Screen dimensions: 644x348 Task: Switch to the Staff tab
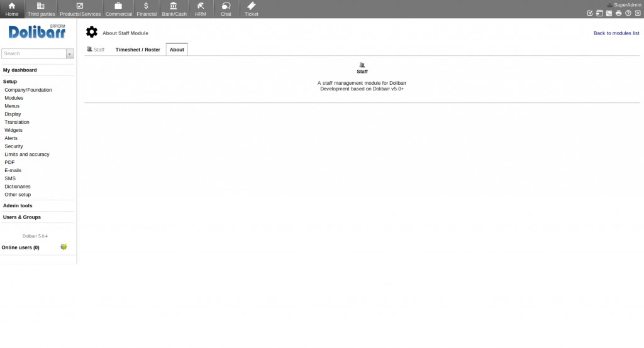[x=96, y=49]
